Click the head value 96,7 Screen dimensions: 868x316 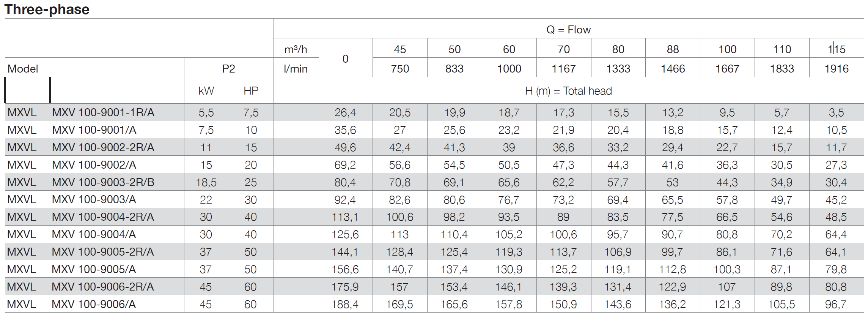click(x=835, y=304)
